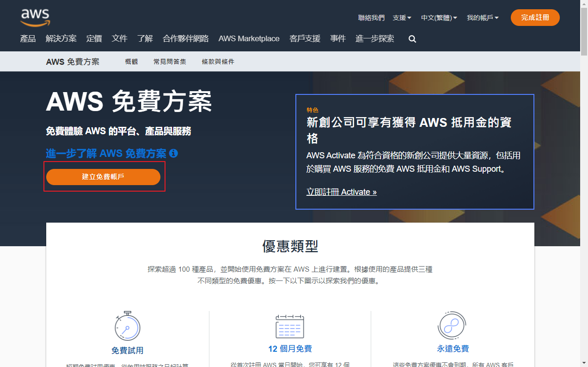Open the 文件 menu
This screenshot has width=588, height=367.
click(x=120, y=38)
